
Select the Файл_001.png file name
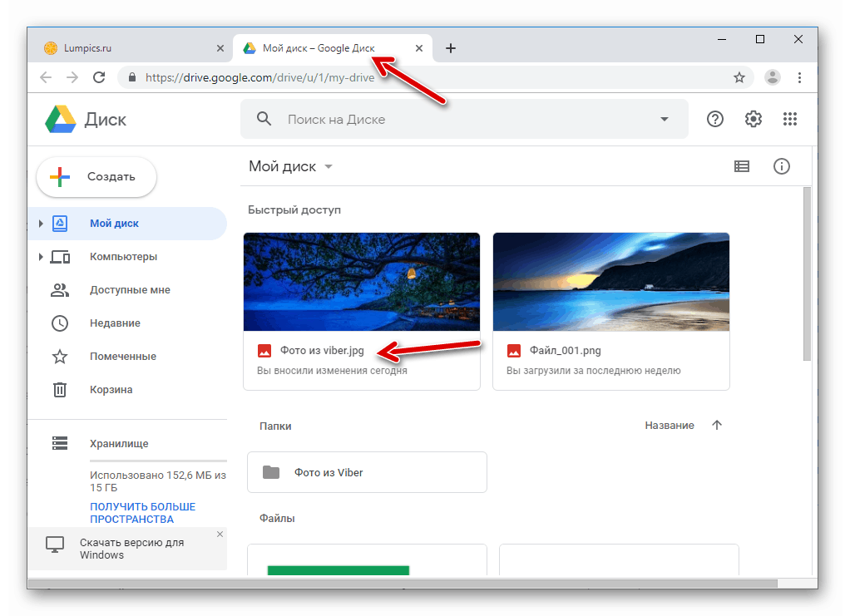point(566,351)
